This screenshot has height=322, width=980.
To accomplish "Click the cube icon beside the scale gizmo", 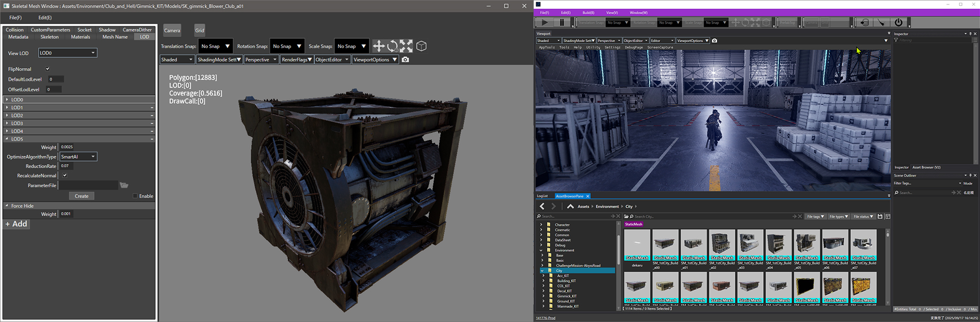I will (x=421, y=46).
